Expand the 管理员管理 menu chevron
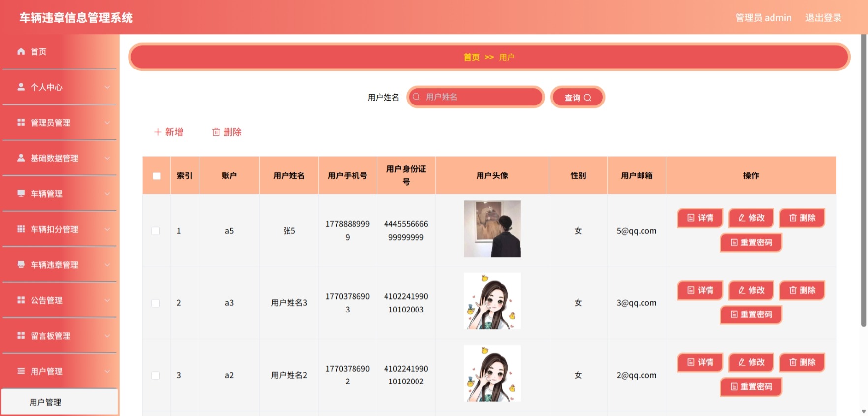Screen dimensions: 868x416 [x=107, y=123]
